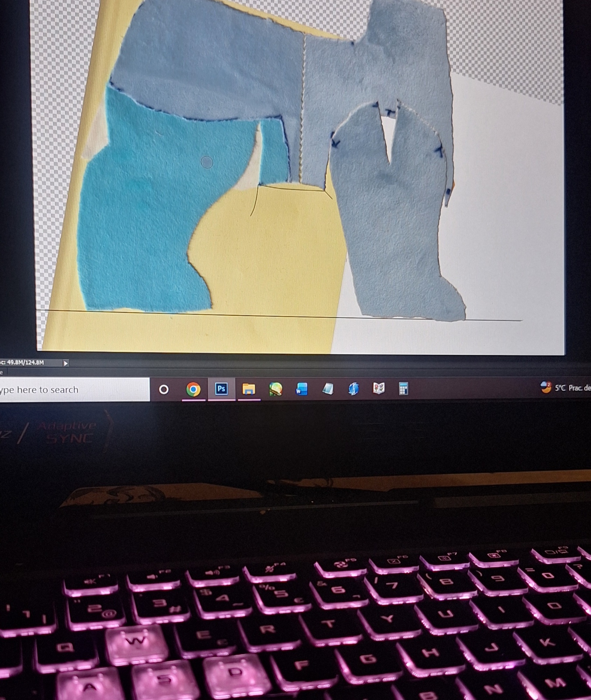Open the green icon right of File Explorer

click(x=276, y=389)
